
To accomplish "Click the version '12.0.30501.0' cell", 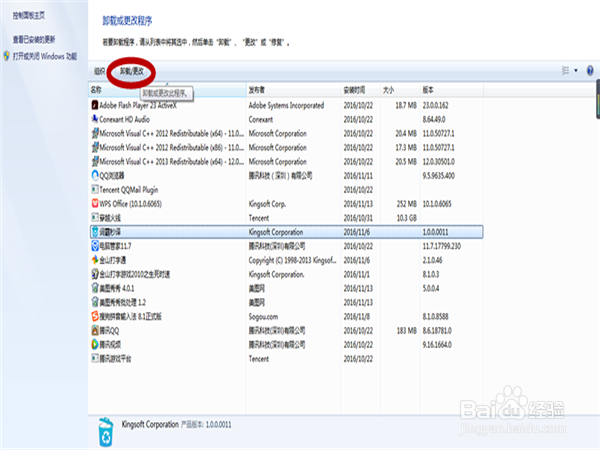I will coord(439,161).
